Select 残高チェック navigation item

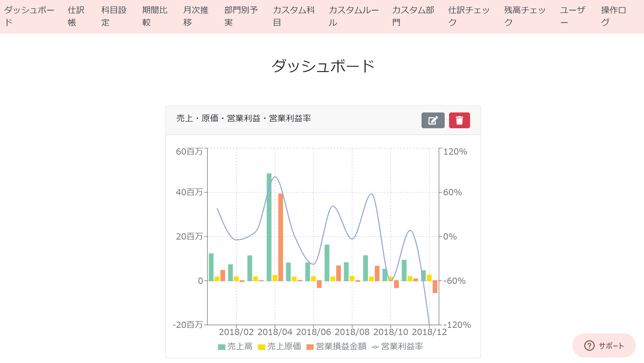[x=525, y=16]
